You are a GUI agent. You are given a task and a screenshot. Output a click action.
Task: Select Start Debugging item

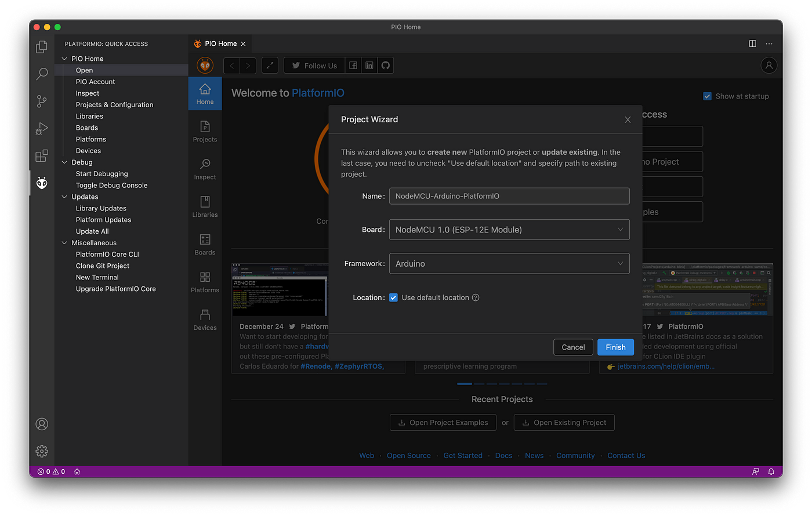(101, 174)
